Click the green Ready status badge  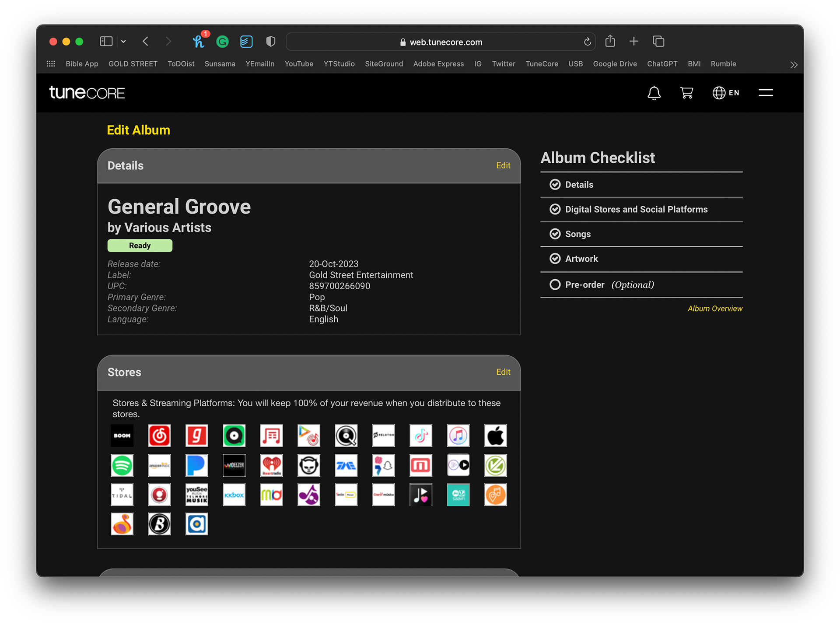point(140,246)
